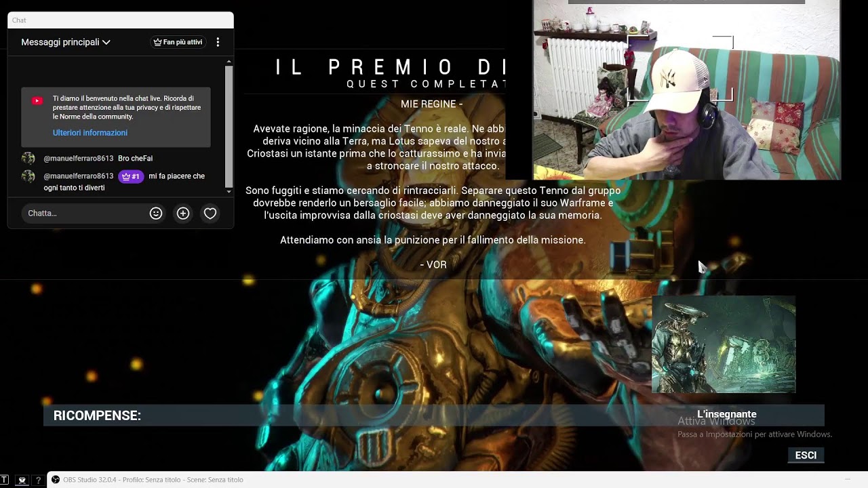868x488 pixels.
Task: Click avatar beside the 'Bro cheFai' message
Action: click(x=28, y=159)
